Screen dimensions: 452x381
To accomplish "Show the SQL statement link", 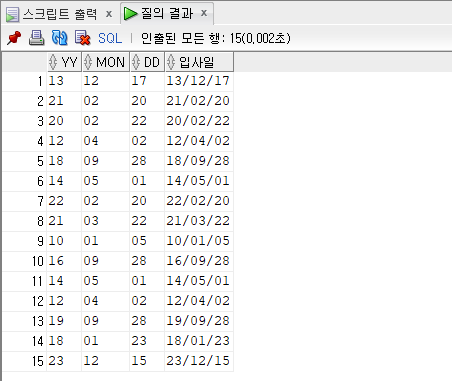I will [110, 38].
